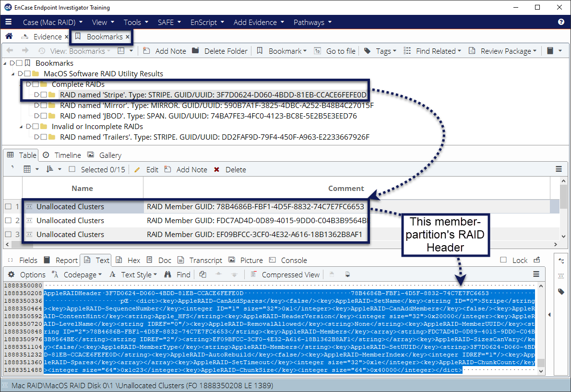The image size is (571, 392).
Task: Click the Find binoculars icon
Action: pyautogui.click(x=167, y=274)
